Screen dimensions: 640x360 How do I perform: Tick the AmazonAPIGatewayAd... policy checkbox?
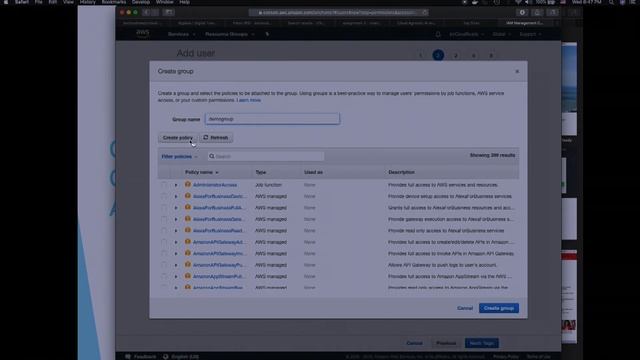[x=164, y=242]
